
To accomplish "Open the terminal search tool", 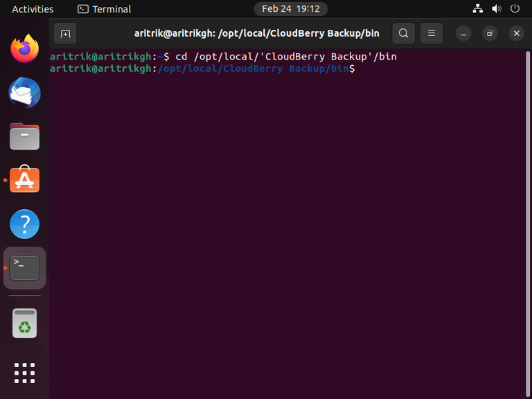I will click(403, 33).
